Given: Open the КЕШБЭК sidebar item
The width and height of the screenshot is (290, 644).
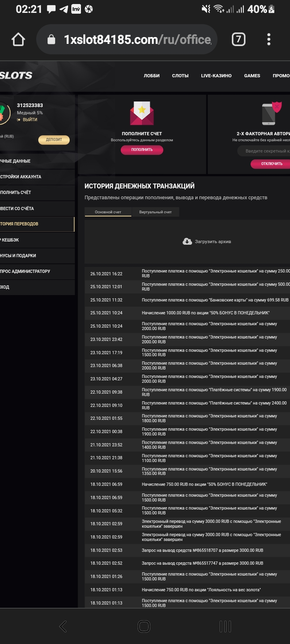Looking at the screenshot, I should (x=10, y=240).
